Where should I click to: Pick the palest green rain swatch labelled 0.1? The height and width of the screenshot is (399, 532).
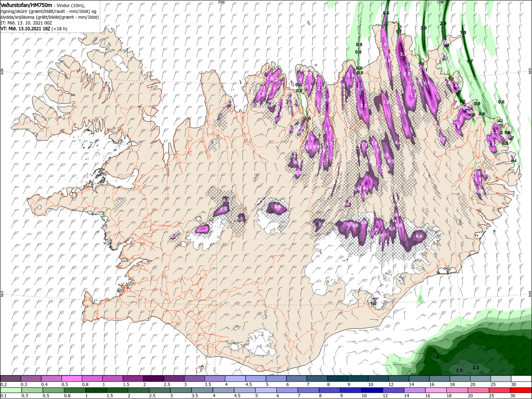coord(11,390)
